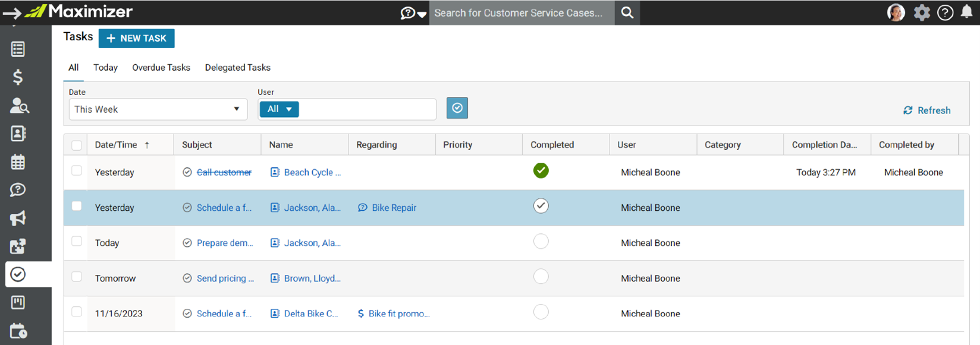
Task: Switch to the Overdue Tasks tab
Action: pos(161,68)
